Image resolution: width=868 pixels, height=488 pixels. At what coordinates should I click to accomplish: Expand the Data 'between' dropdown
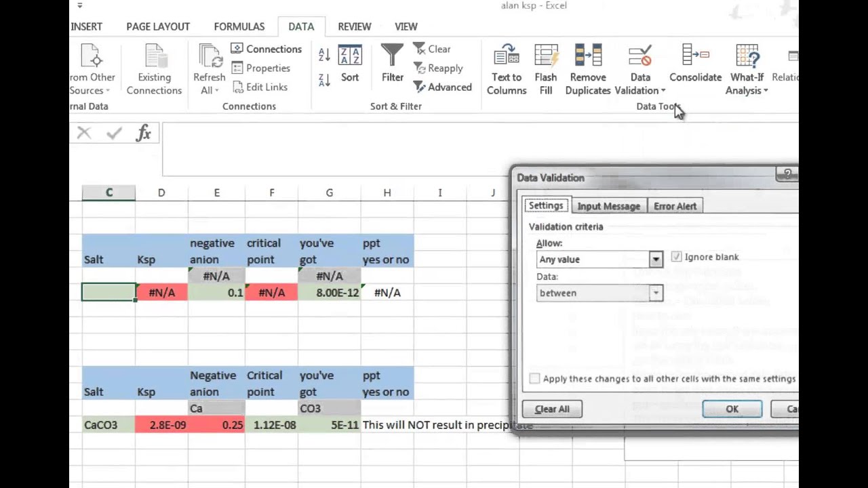tap(656, 293)
